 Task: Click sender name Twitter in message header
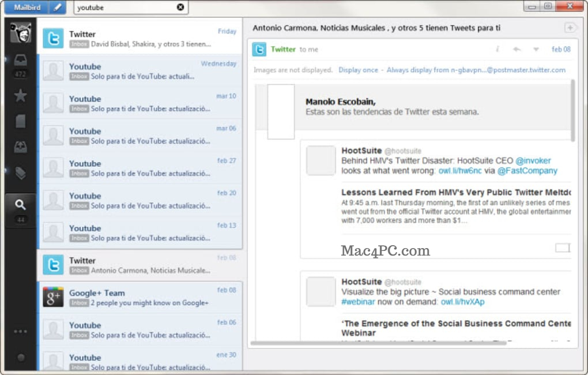point(283,49)
